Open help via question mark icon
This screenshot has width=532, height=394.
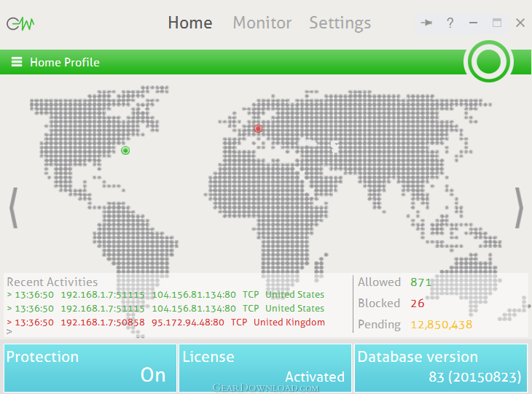[450, 23]
